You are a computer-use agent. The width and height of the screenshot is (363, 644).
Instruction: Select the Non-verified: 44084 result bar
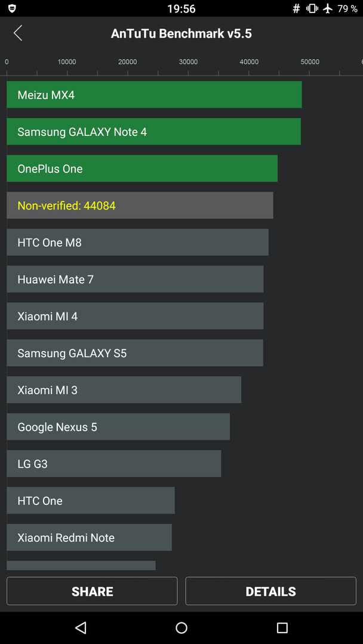[140, 205]
